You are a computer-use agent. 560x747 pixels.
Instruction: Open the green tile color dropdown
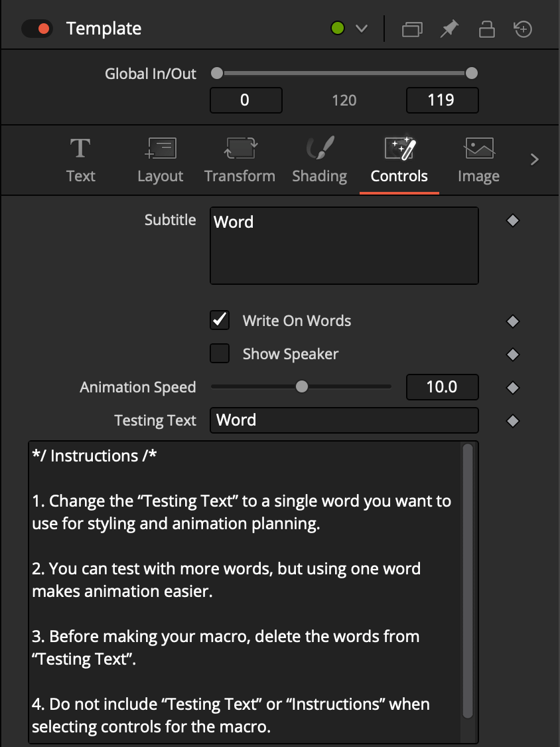(349, 29)
